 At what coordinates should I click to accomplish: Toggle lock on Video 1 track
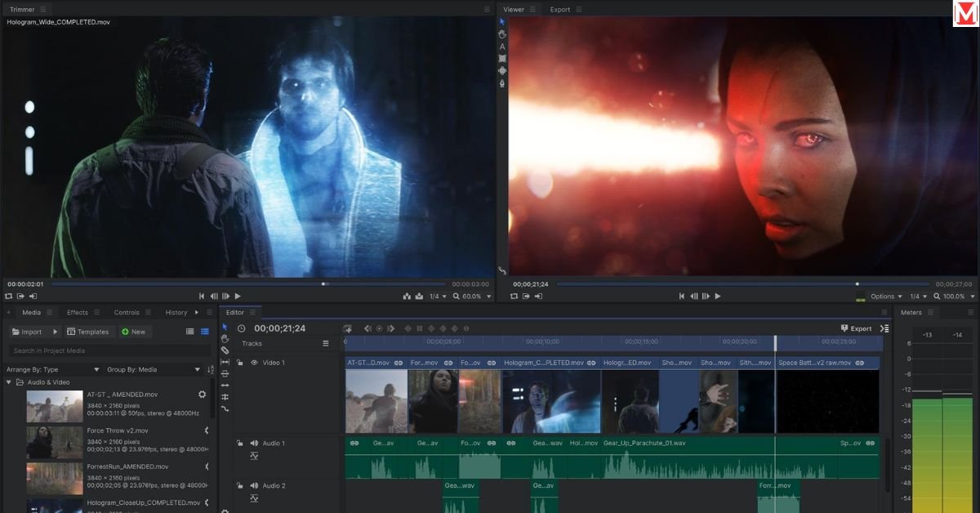pyautogui.click(x=240, y=363)
